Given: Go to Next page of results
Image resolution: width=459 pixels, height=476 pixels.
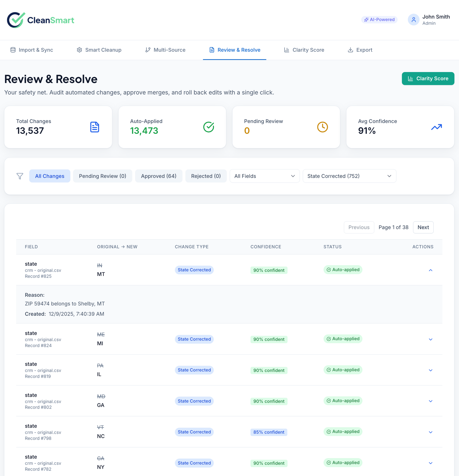Looking at the screenshot, I should (x=423, y=227).
